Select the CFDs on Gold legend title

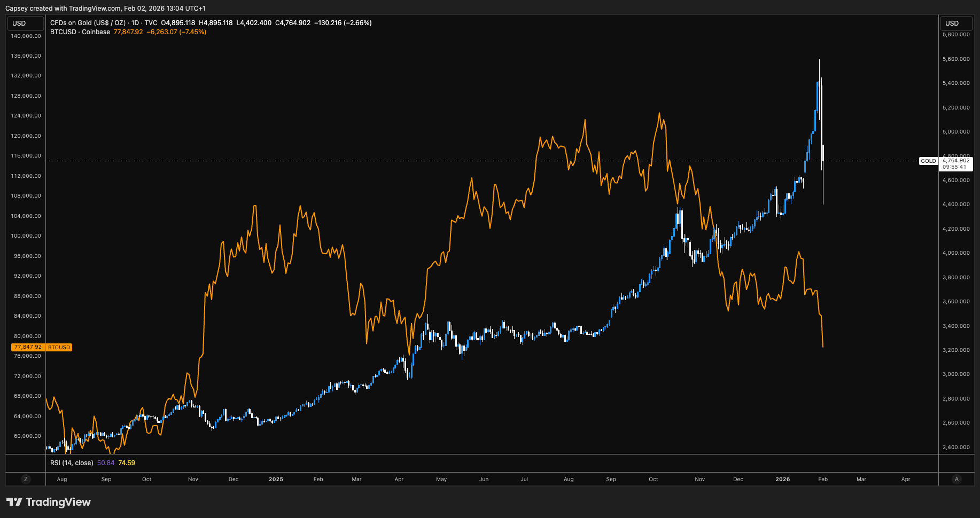coord(88,23)
